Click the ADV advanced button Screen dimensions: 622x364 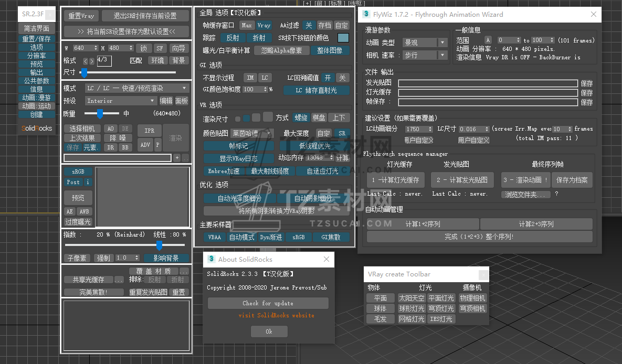pyautogui.click(x=145, y=145)
